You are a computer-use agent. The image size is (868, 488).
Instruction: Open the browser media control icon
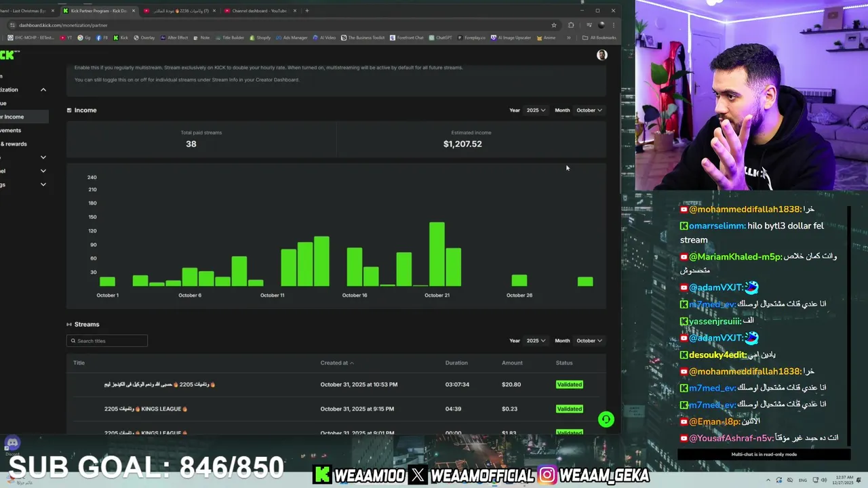click(589, 25)
